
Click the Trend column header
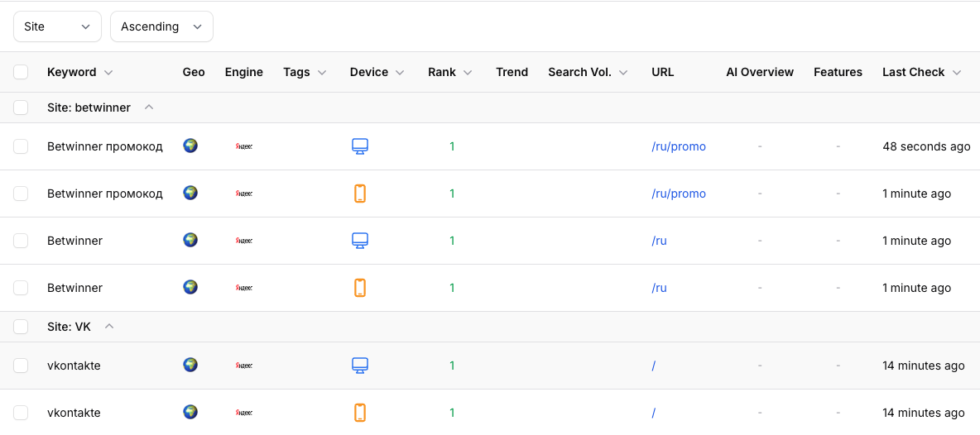pyautogui.click(x=512, y=73)
